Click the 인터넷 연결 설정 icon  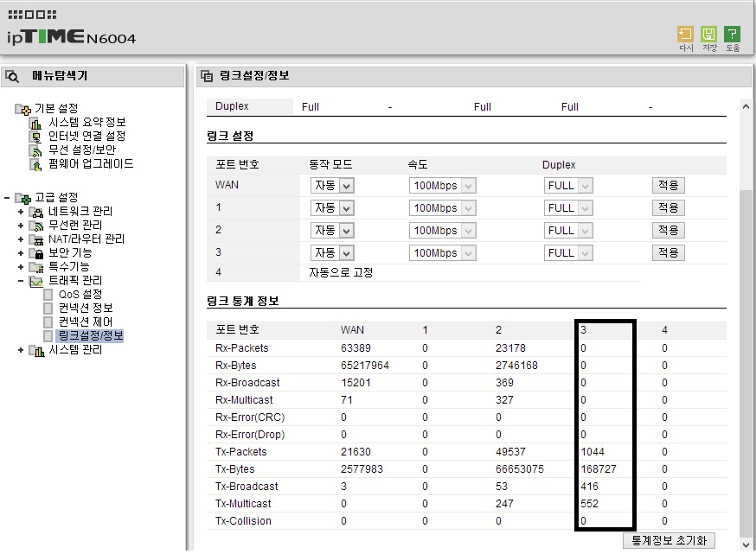tap(35, 137)
